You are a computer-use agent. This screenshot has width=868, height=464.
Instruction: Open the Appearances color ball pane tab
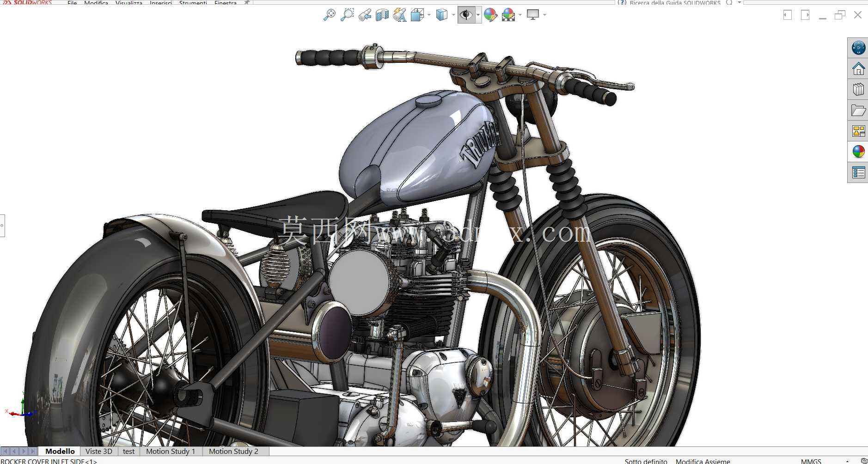coord(858,152)
